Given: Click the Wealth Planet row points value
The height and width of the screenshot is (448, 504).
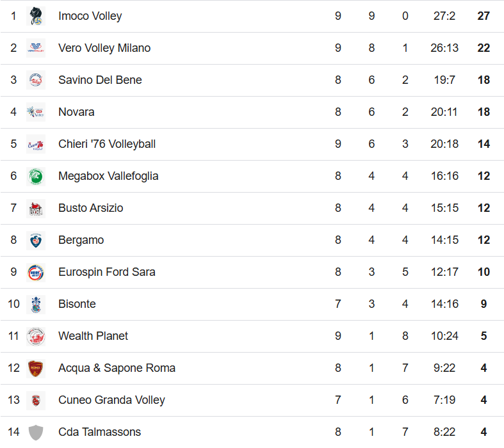Looking at the screenshot, I should click(484, 336).
